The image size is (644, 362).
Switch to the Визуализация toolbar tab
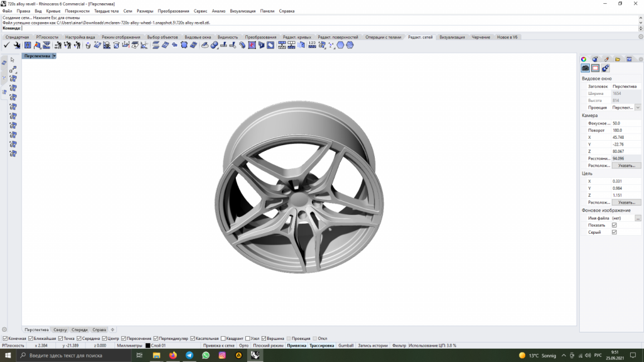click(452, 37)
